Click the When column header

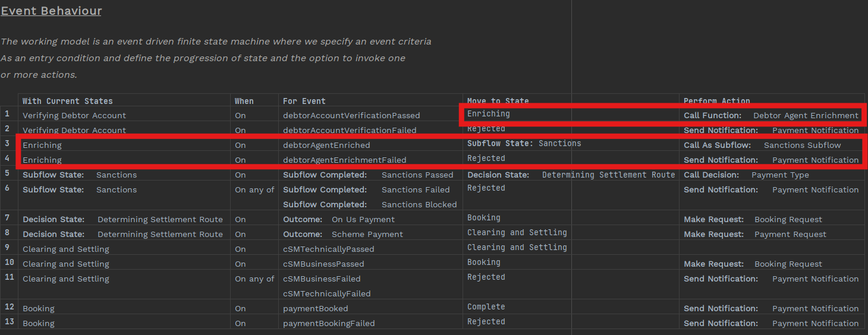(244, 101)
